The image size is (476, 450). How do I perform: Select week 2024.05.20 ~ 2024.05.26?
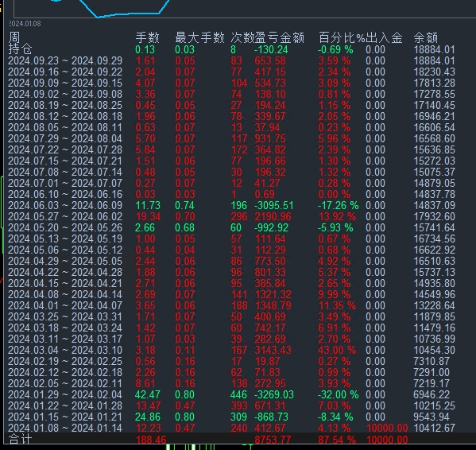tap(65, 227)
